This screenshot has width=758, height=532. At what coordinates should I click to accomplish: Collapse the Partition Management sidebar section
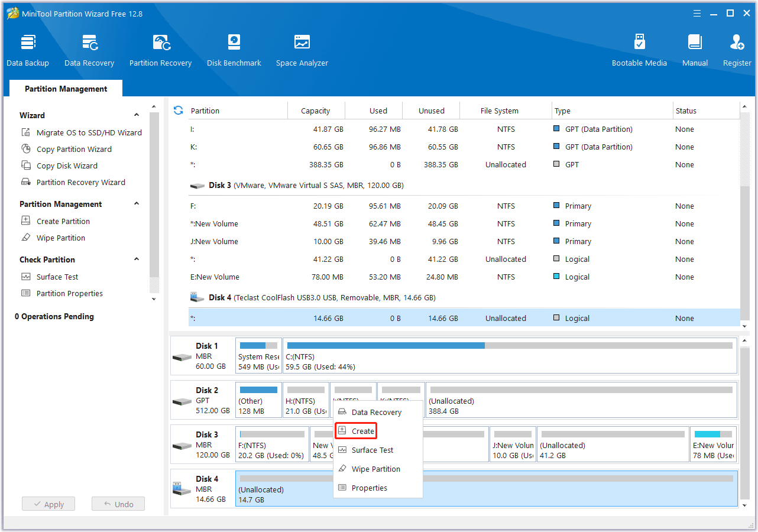pos(137,204)
